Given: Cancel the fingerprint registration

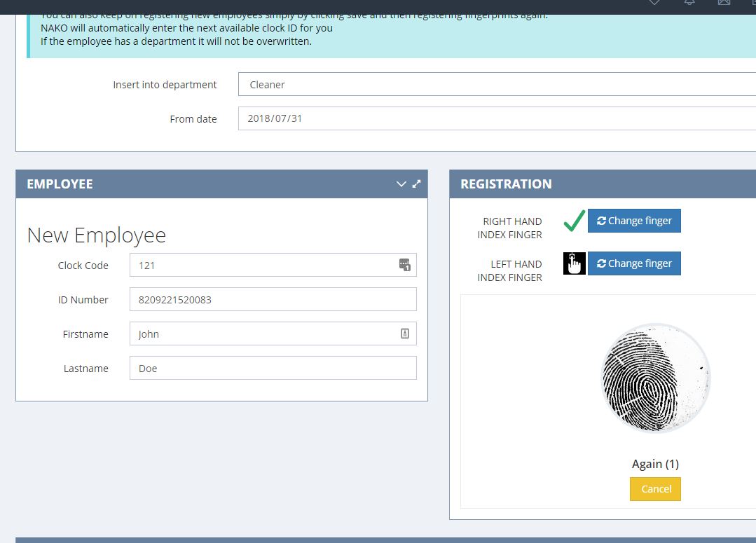Looking at the screenshot, I should [655, 489].
